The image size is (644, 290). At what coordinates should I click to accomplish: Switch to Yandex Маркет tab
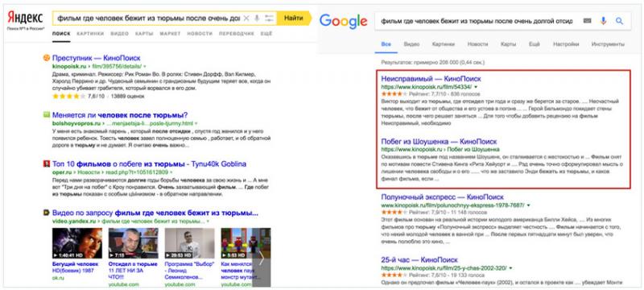pos(170,34)
